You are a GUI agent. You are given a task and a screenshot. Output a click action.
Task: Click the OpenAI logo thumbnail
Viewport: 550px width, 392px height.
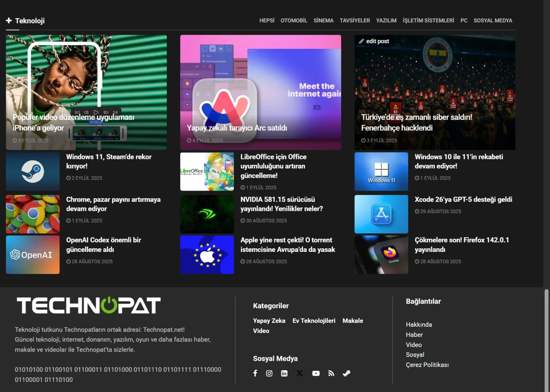point(33,255)
